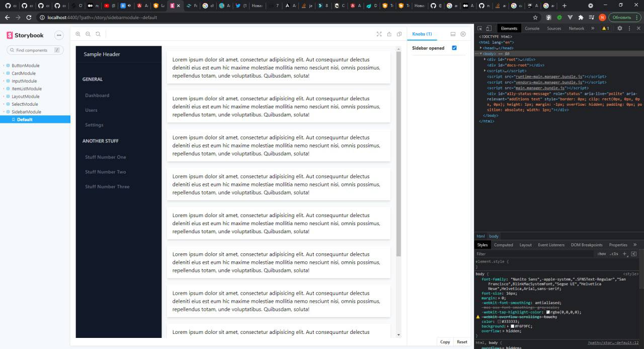Zoom in the story preview

[x=78, y=34]
